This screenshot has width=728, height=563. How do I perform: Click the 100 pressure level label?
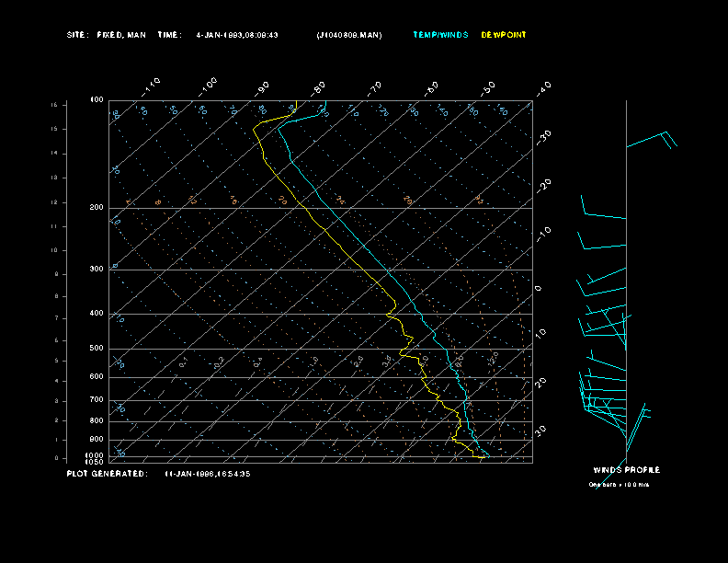click(x=97, y=100)
